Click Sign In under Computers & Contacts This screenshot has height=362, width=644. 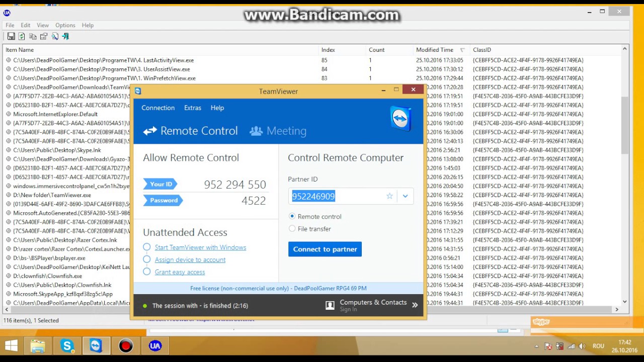point(348,309)
